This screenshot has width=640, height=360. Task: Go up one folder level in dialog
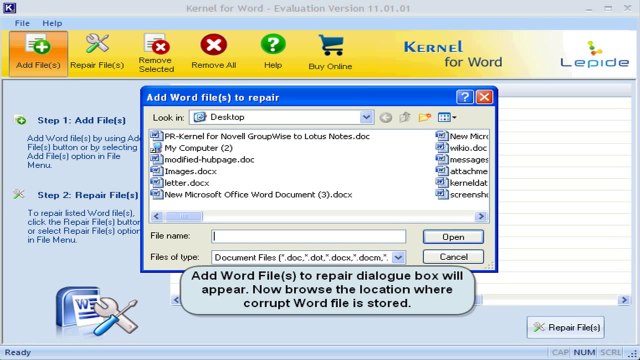click(404, 118)
